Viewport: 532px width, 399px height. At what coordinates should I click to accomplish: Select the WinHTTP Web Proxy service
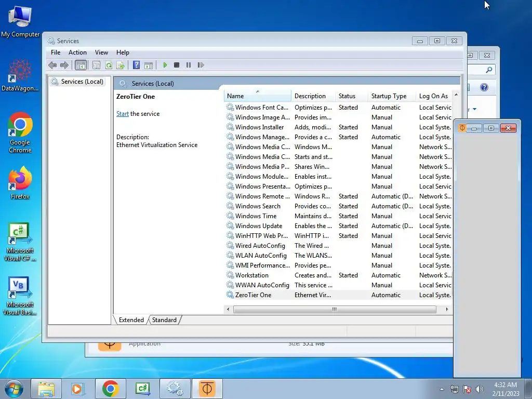point(338,236)
